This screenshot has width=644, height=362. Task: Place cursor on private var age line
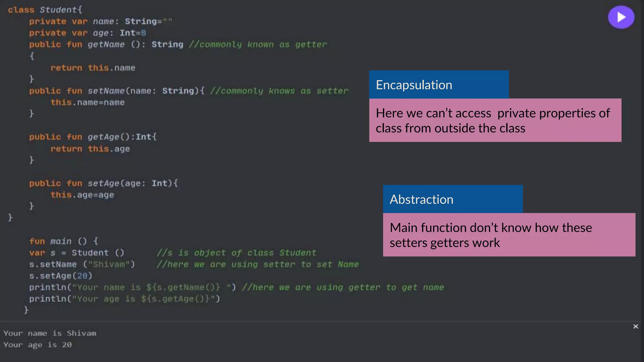87,33
